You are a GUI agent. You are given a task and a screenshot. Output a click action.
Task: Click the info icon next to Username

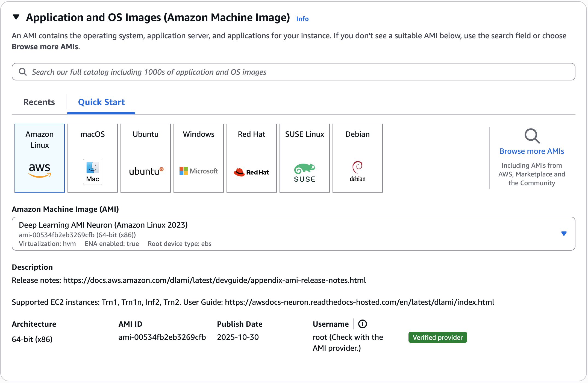363,324
